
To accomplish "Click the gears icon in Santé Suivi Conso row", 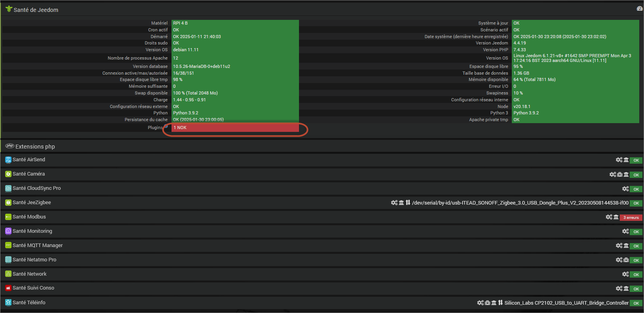I will coord(619,288).
